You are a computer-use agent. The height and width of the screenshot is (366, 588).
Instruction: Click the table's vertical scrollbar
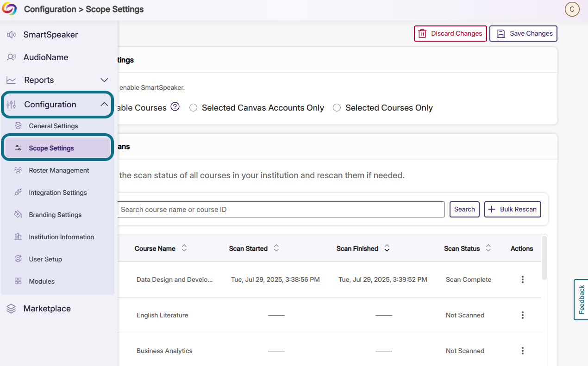point(544,258)
